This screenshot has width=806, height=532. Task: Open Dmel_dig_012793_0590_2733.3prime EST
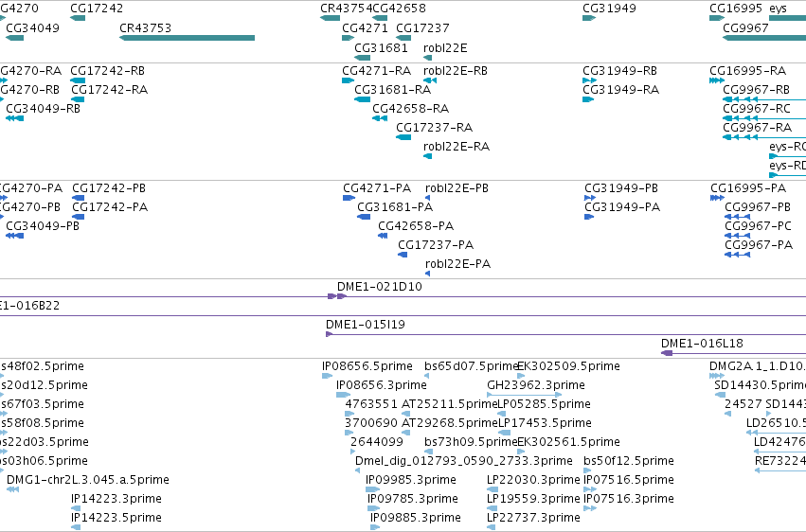point(464,461)
